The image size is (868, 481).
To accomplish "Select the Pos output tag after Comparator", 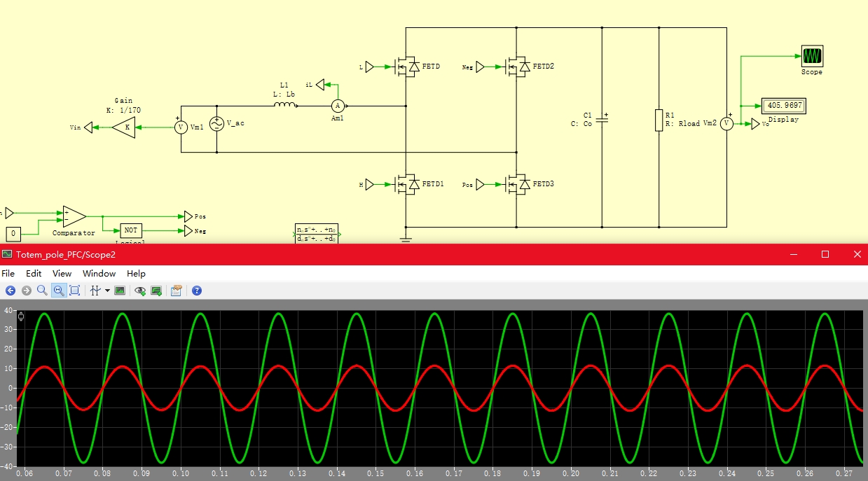I will (x=188, y=216).
